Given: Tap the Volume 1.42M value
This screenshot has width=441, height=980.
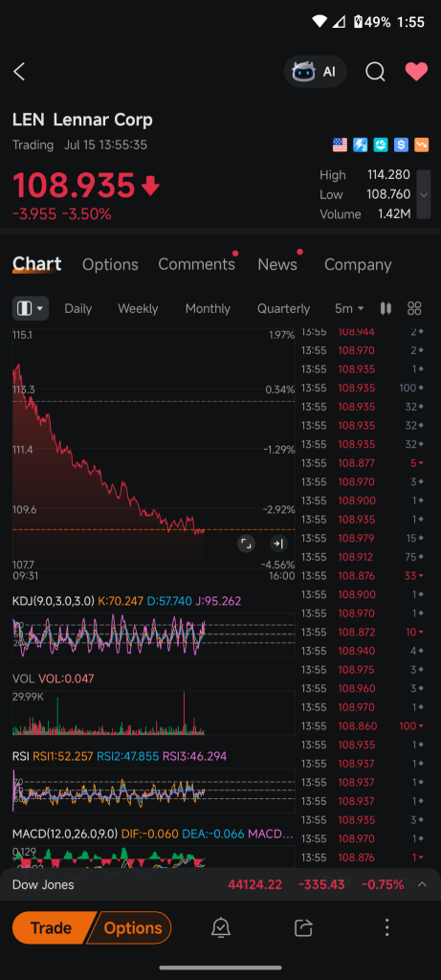Looking at the screenshot, I should [x=394, y=213].
